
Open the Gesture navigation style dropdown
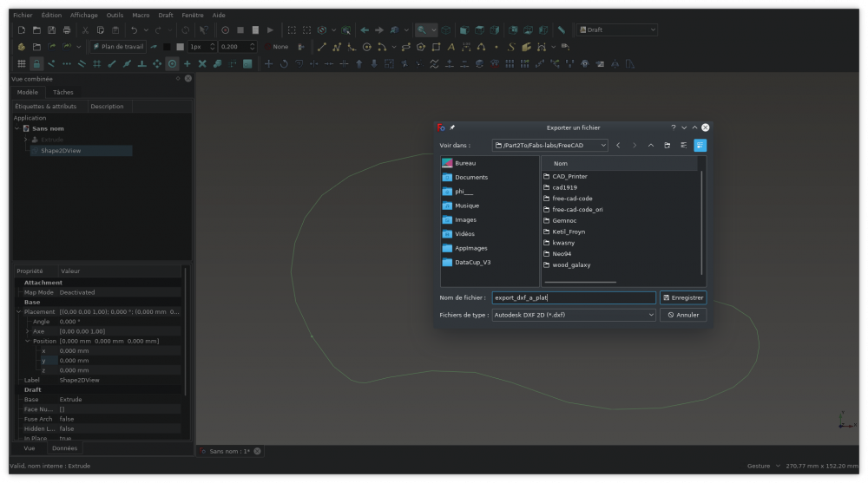pos(763,466)
